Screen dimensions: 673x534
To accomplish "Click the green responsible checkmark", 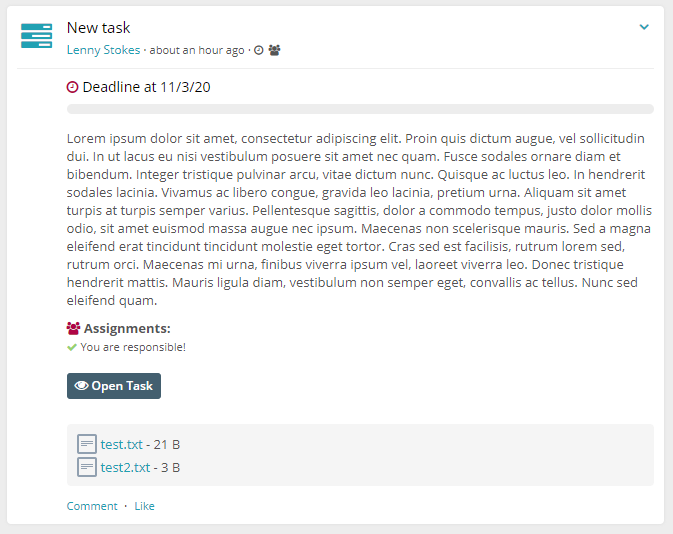I will [x=72, y=347].
